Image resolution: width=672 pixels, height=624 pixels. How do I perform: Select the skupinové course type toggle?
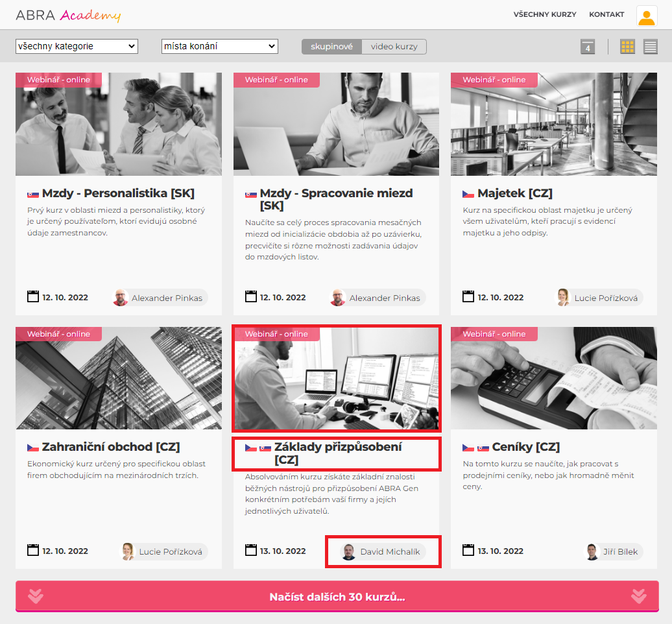[x=331, y=47]
